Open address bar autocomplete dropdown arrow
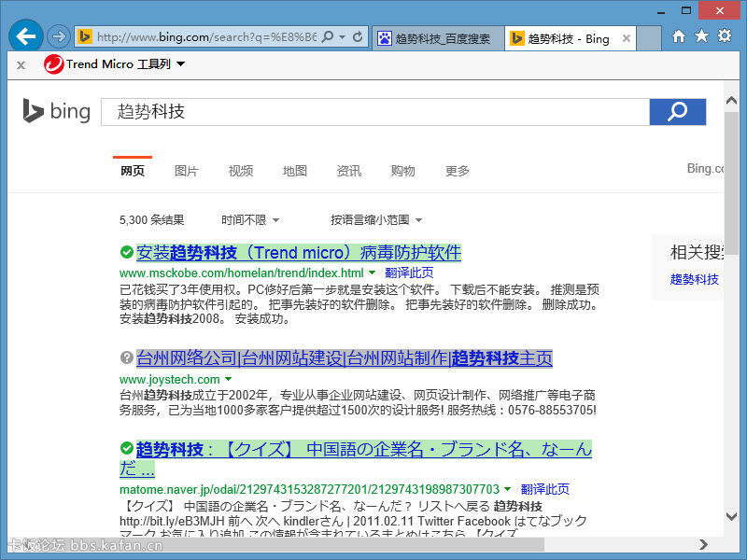747x560 pixels. tap(342, 36)
